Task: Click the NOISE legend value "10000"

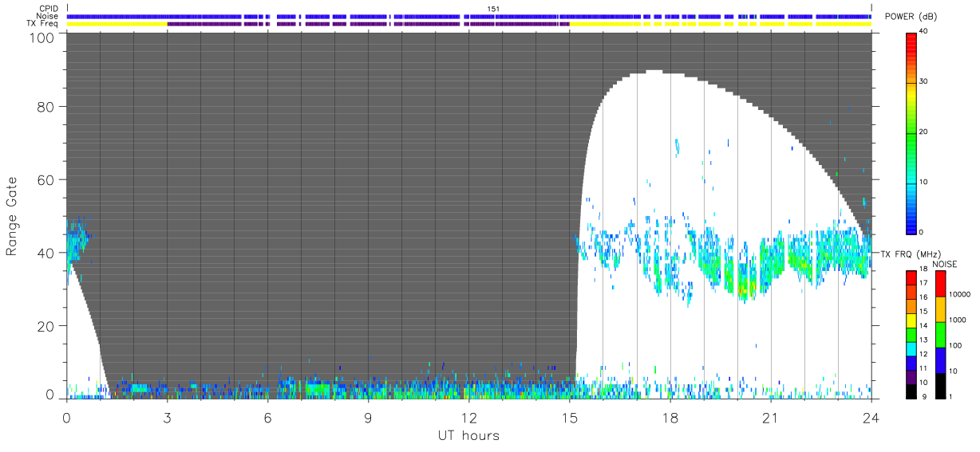Action: [959, 294]
